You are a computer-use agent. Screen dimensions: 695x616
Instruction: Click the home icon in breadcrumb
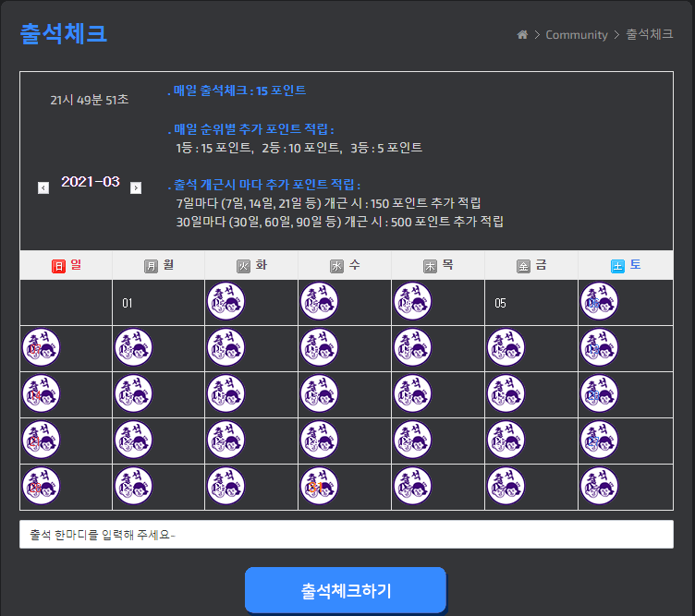(x=522, y=34)
